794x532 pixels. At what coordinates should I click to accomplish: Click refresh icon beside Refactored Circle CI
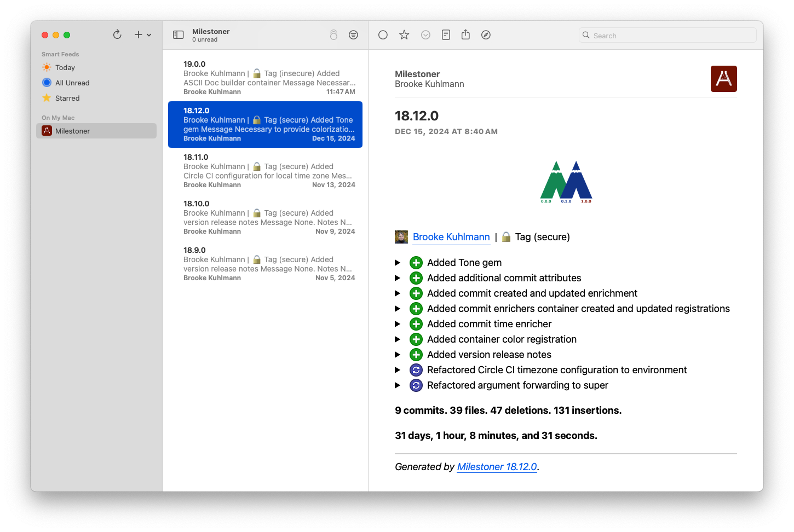(416, 370)
